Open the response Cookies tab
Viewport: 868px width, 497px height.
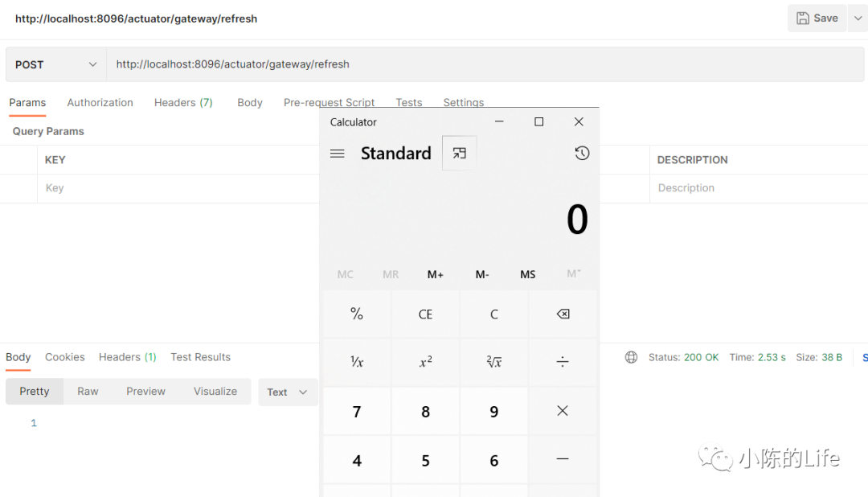[x=65, y=357]
